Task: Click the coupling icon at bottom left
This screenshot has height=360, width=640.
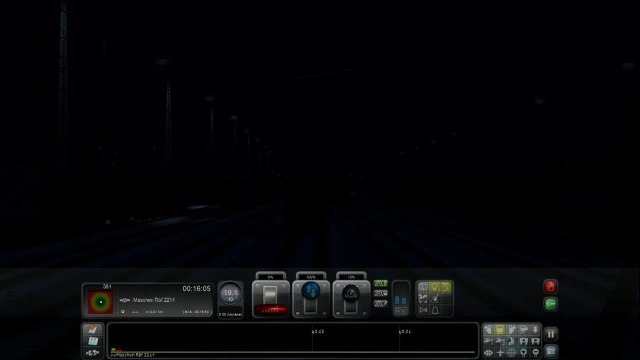Action: click(93, 353)
